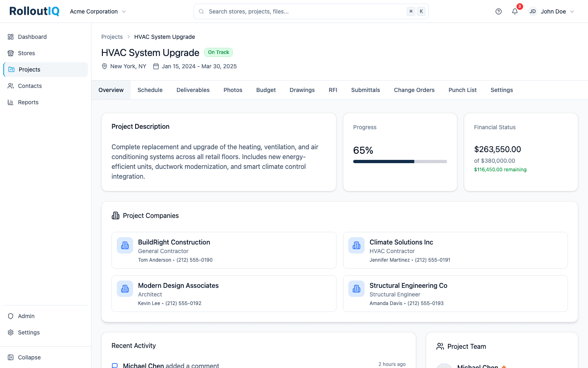Open the notifications bell with 3 alerts
The height and width of the screenshot is (368, 588).
coord(514,11)
